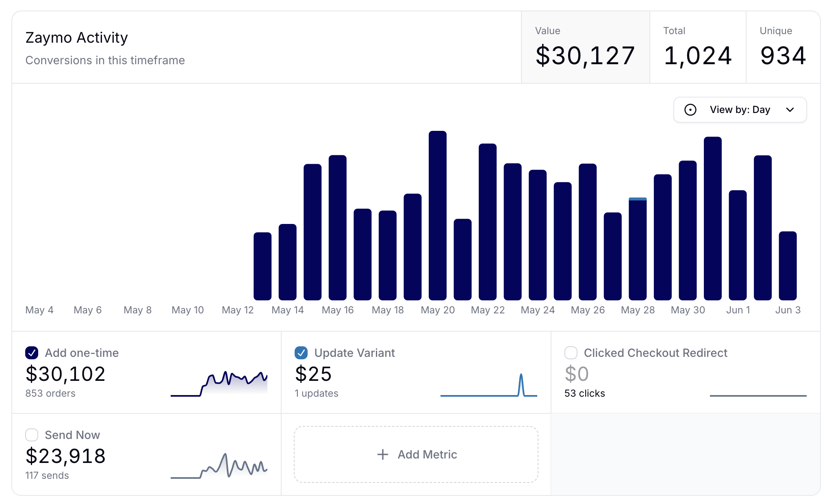Image resolution: width=829 pixels, height=504 pixels.
Task: Select the bar above May 22
Action: [488, 222]
